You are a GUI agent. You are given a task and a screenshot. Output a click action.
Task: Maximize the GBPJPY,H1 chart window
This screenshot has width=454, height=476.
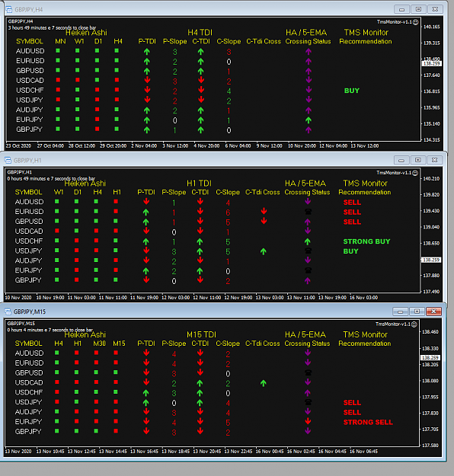418,160
